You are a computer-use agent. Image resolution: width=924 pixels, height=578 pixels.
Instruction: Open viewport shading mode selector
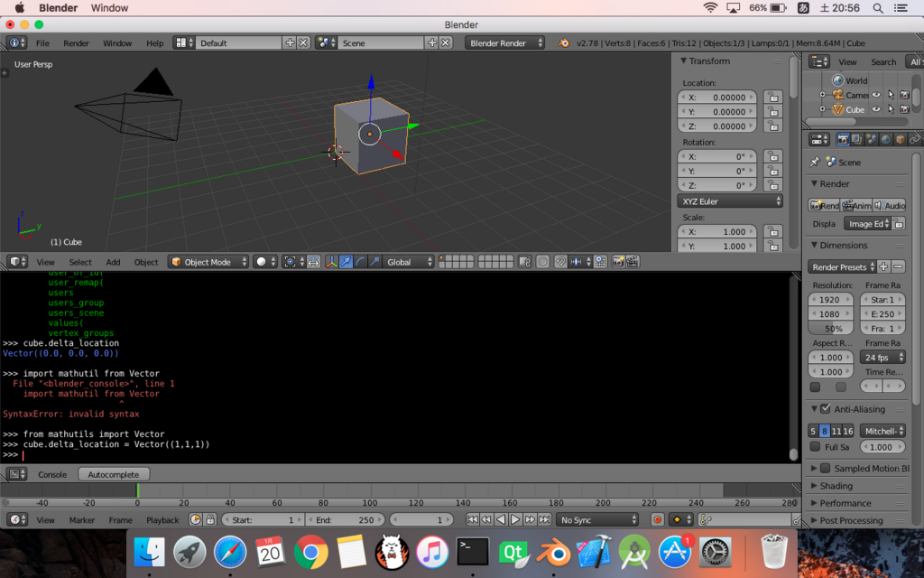click(265, 262)
